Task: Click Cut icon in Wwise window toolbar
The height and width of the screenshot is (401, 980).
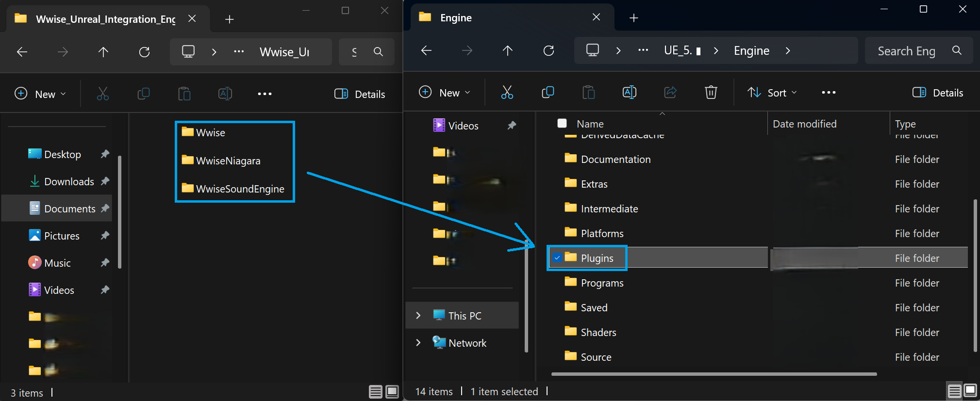Action: tap(103, 94)
